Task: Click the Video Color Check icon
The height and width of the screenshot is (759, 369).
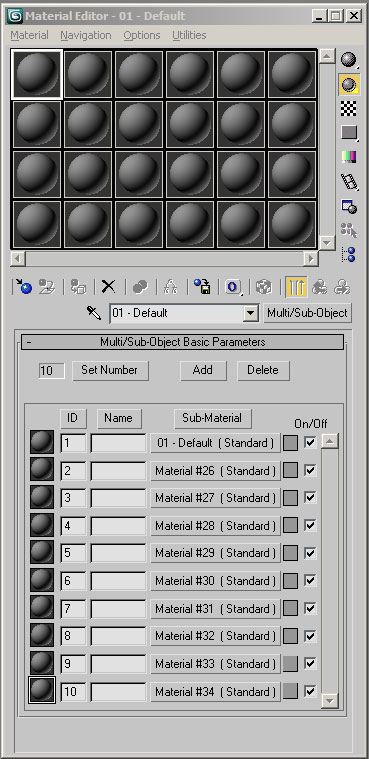Action: 349,157
